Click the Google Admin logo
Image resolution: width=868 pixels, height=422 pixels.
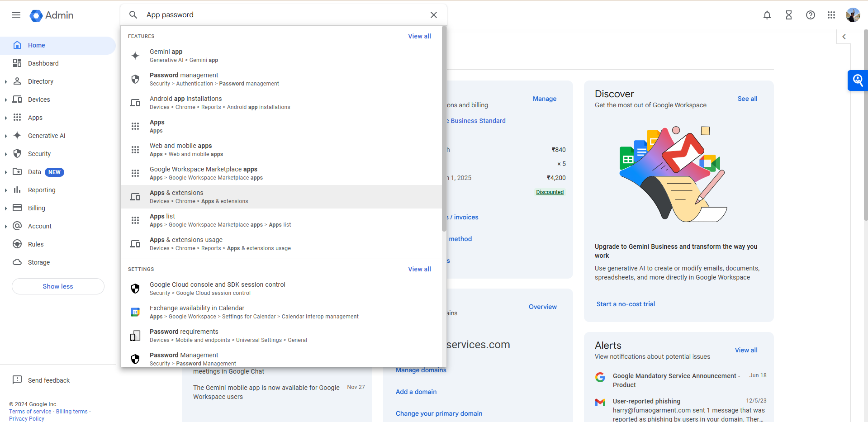point(51,15)
